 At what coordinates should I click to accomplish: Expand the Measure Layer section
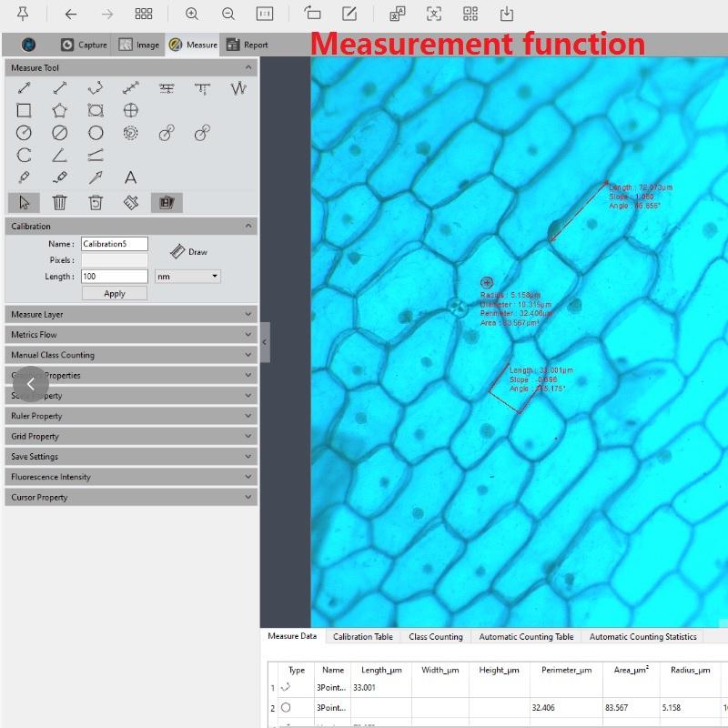pos(131,314)
